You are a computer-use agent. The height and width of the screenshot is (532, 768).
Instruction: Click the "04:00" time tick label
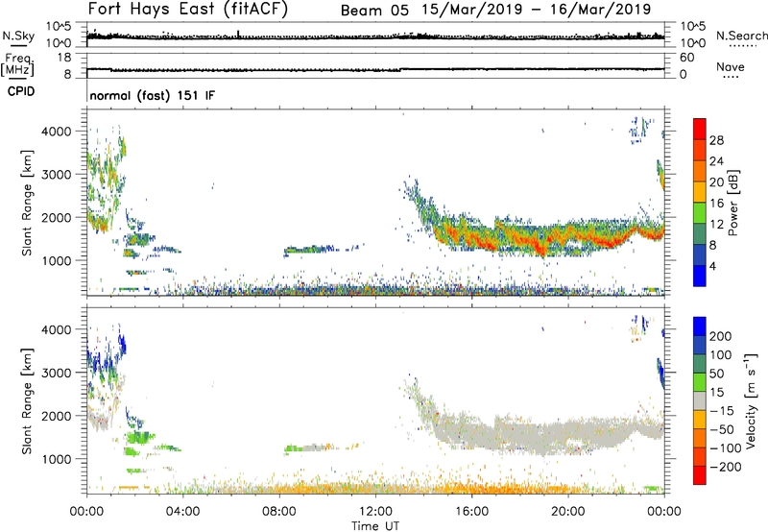(x=183, y=512)
